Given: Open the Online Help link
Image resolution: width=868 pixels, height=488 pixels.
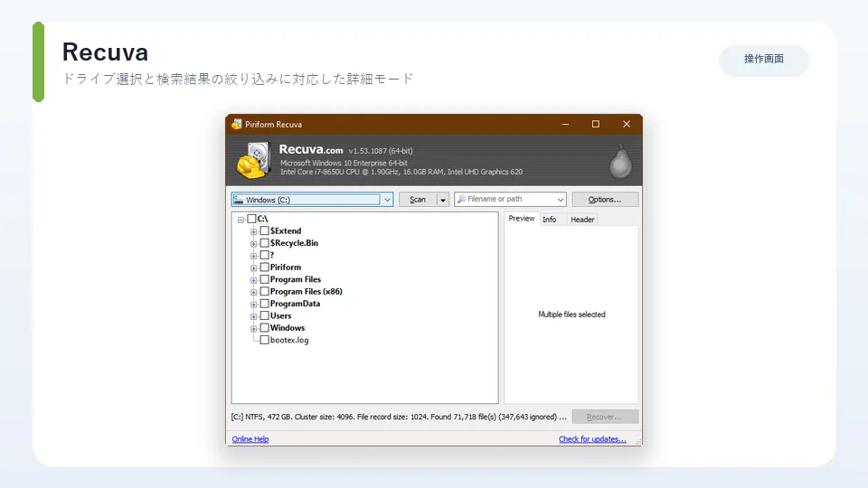Looking at the screenshot, I should 250,439.
